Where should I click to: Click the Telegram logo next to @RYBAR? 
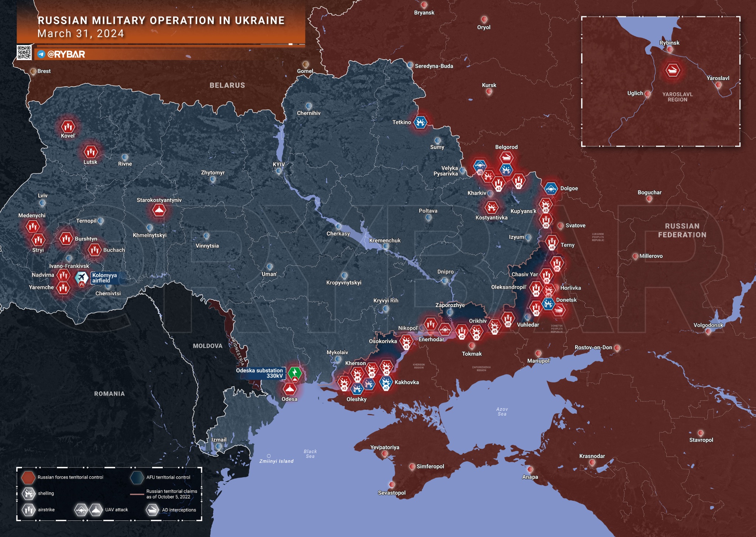click(41, 54)
